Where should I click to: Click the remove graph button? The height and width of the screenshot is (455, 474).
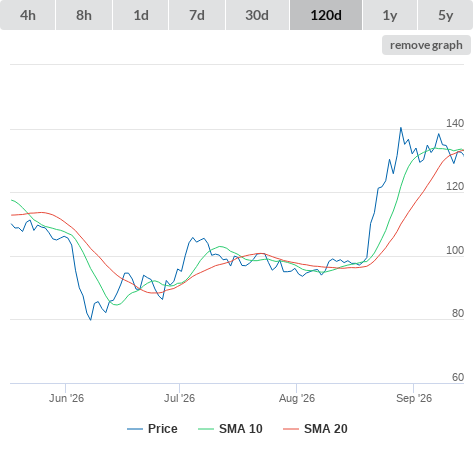click(426, 45)
